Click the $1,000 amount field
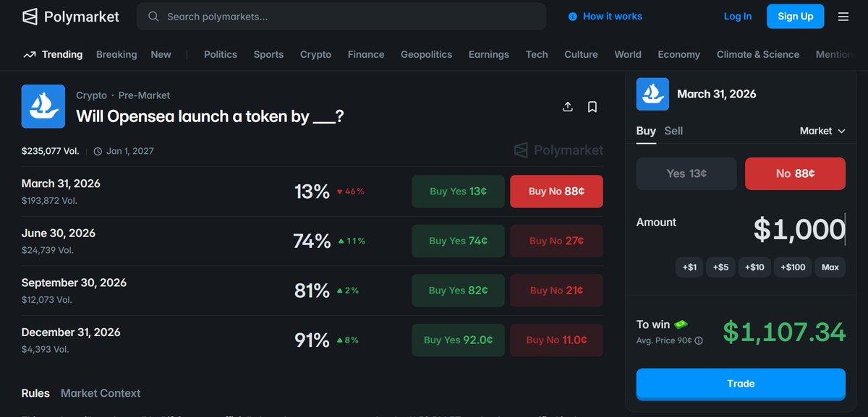868x417 pixels. coord(799,230)
